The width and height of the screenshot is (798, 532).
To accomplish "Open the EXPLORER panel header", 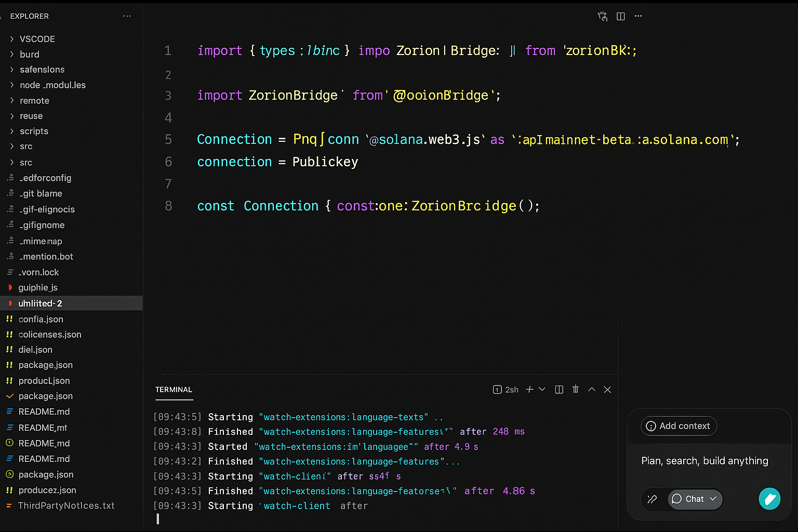I will 30,16.
